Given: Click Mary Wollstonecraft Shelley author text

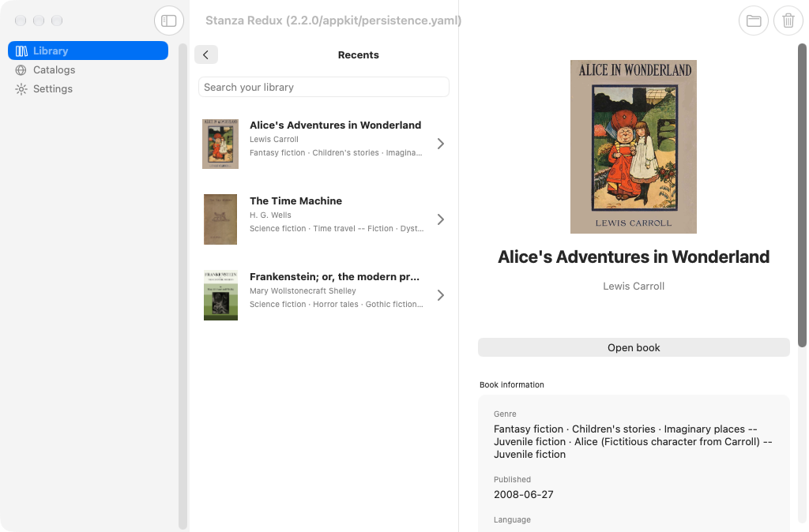Looking at the screenshot, I should click(x=303, y=290).
